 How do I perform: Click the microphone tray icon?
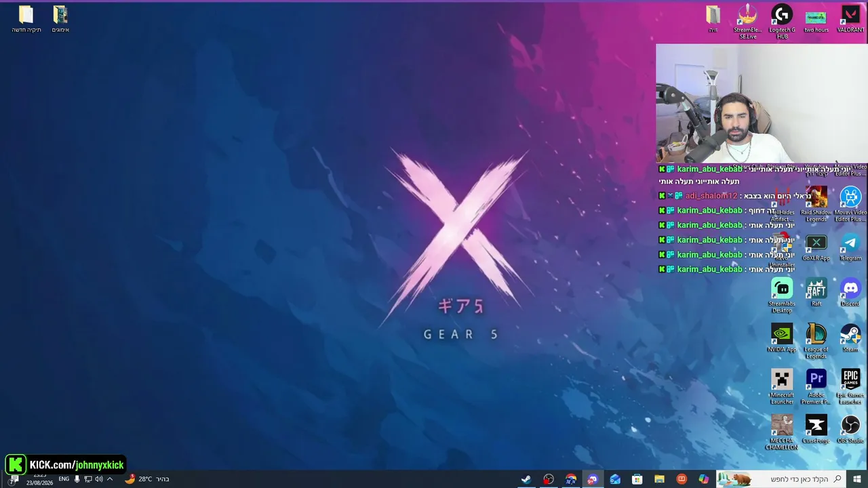pos(77,479)
